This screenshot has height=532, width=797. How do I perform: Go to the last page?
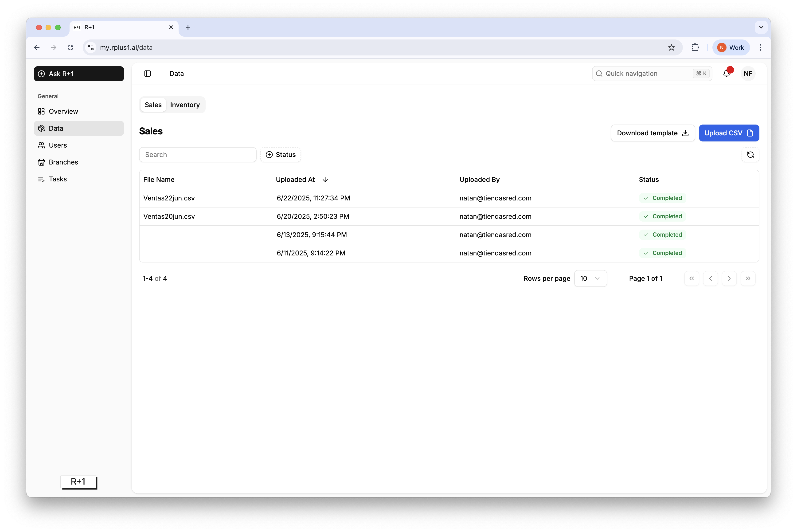click(748, 278)
